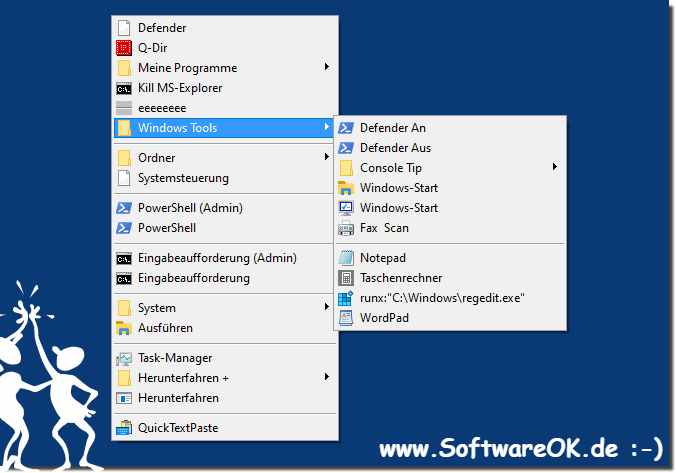Select Kill MS-Explorer entry
This screenshot has width=676, height=473.
[225, 88]
